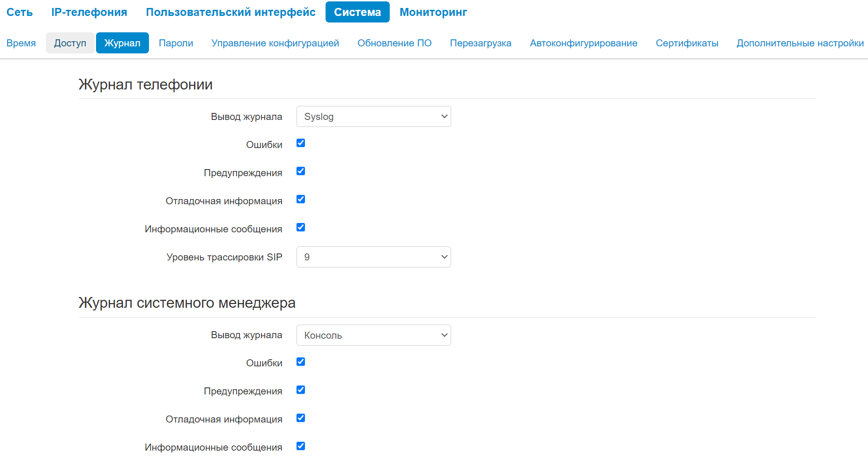Switch to IP-телефония section
868x460 pixels.
[89, 12]
